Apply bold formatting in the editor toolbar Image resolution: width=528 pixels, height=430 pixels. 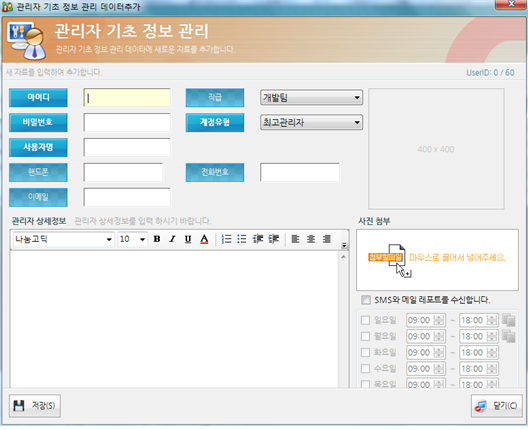point(157,239)
